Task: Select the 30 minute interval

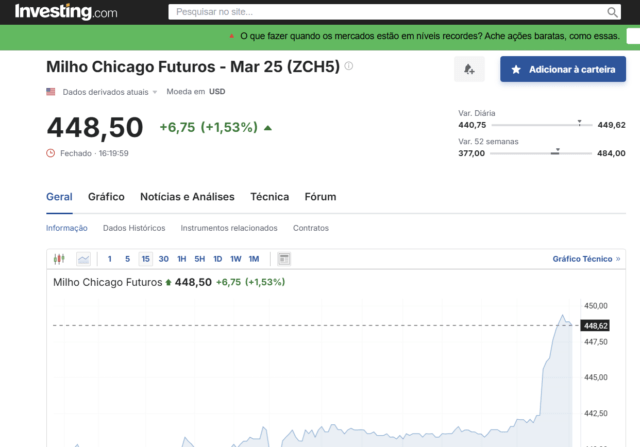Action: (164, 259)
